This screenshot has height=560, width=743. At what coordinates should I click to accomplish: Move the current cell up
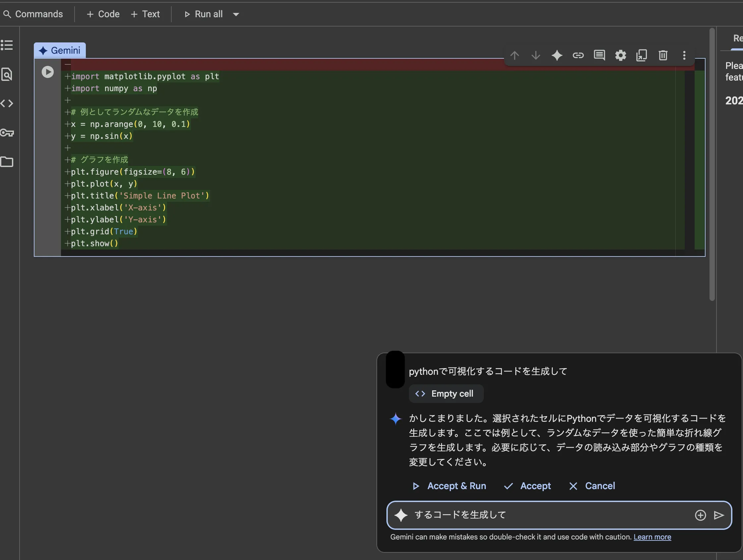[515, 55]
